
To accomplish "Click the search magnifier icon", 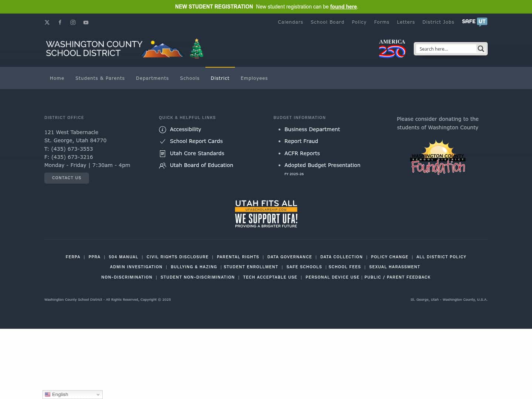I will (481, 48).
